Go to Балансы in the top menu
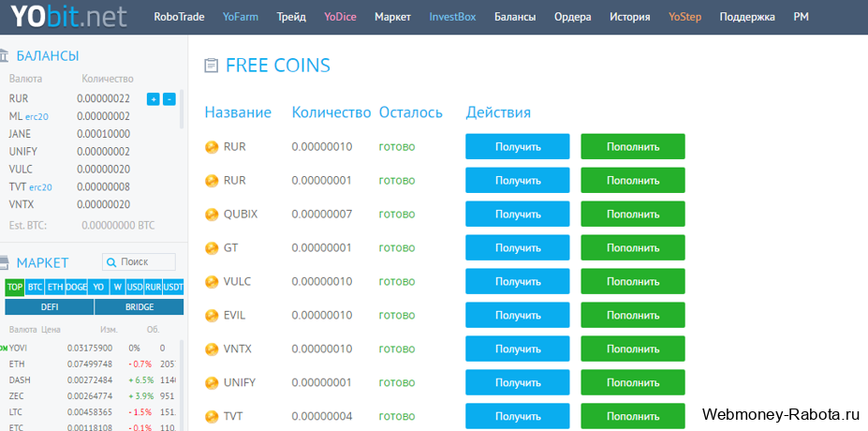The height and width of the screenshot is (431, 868). pos(515,17)
